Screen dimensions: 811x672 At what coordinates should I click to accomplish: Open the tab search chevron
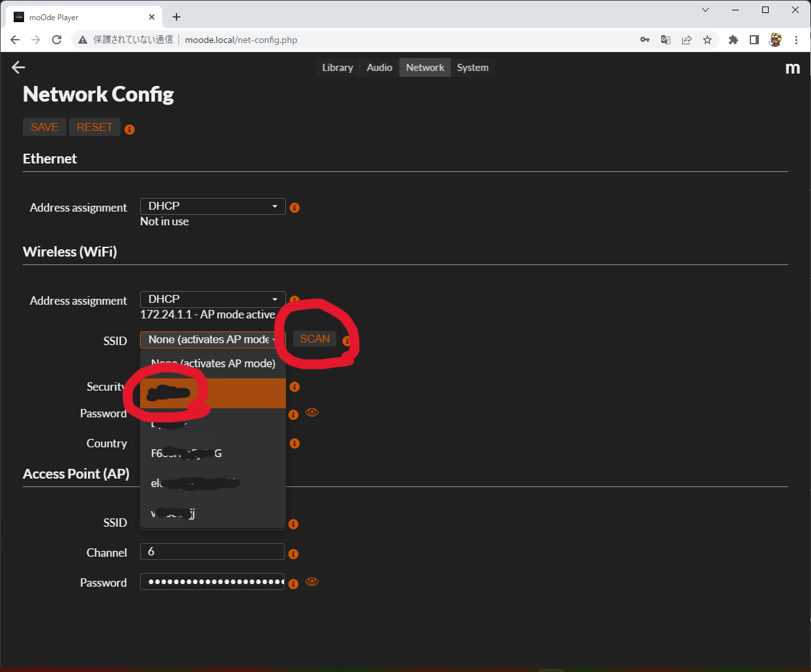tap(705, 10)
